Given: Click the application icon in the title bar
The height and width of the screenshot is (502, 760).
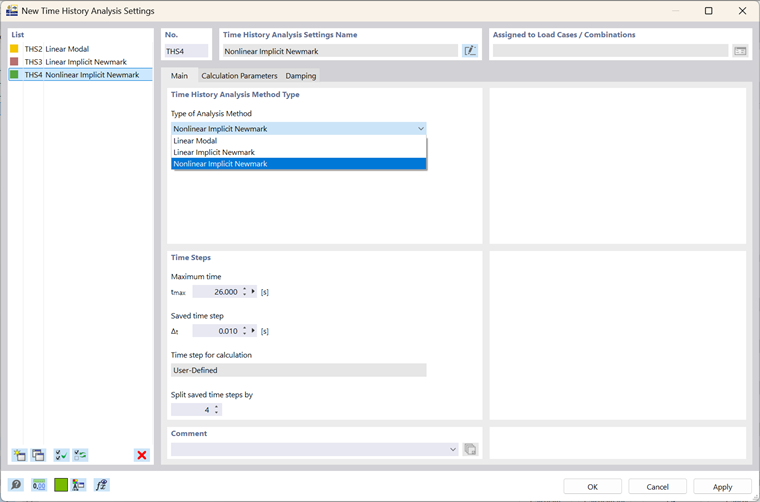Looking at the screenshot, I should tap(12, 10).
